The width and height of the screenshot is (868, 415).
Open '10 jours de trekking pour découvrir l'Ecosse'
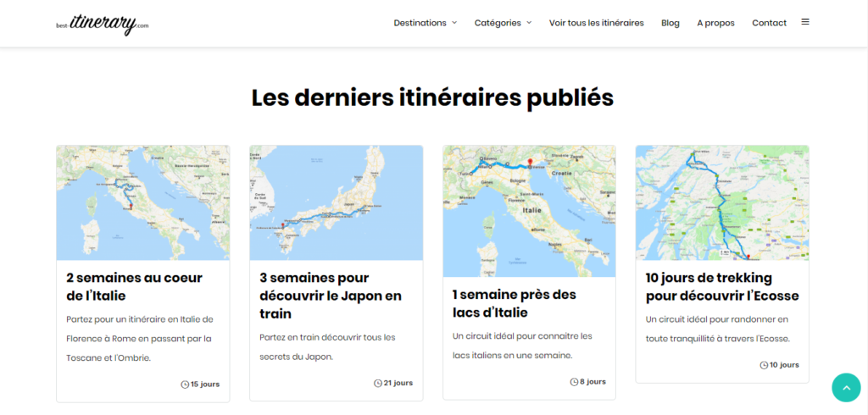click(722, 286)
